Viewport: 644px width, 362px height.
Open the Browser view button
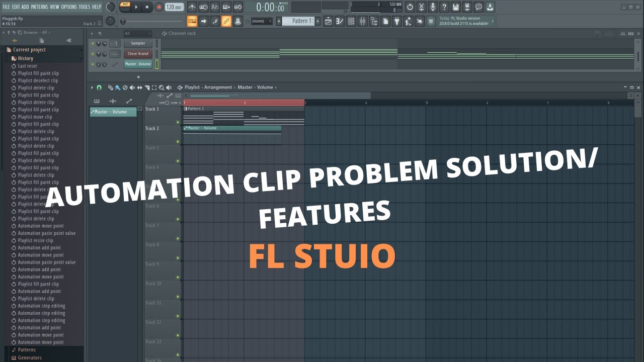tap(374, 21)
